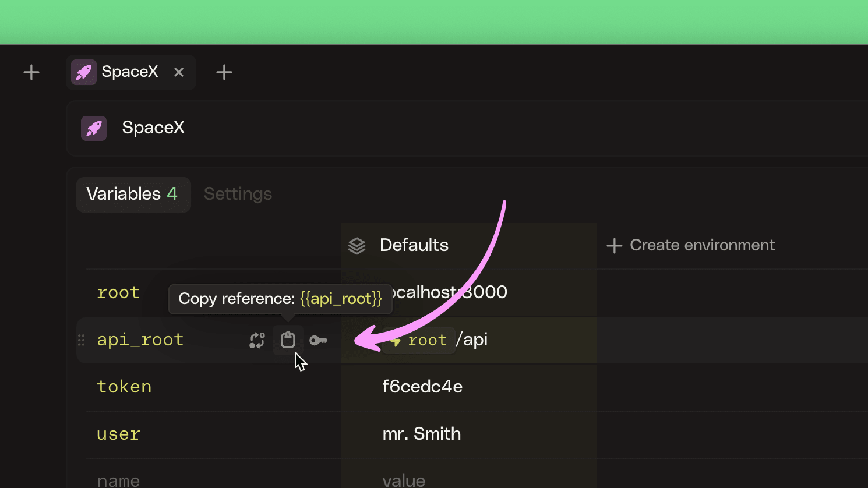Click the f6cedc4e token value
Screen dimensions: 868x488
pyautogui.click(x=422, y=387)
